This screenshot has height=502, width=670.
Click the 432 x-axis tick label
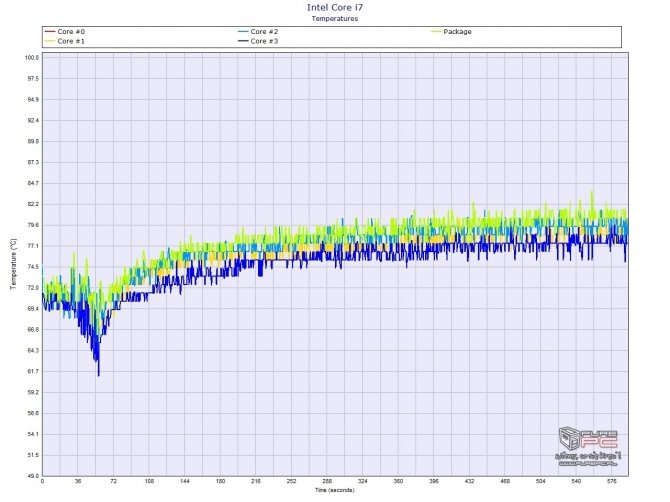[x=469, y=481]
